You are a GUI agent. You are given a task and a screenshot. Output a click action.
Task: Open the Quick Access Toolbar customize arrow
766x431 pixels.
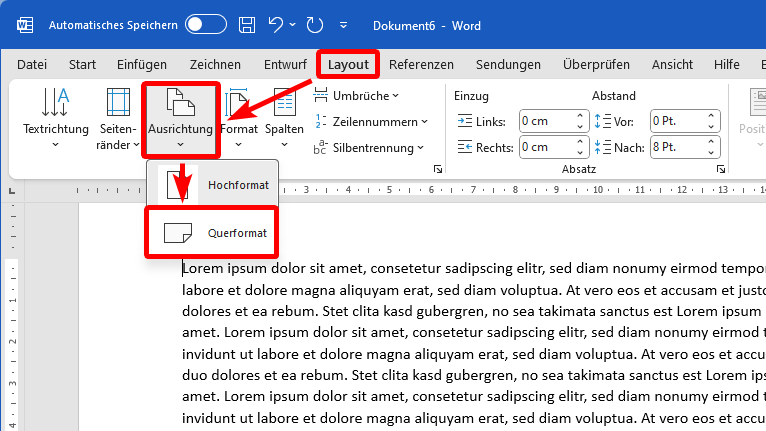[345, 24]
